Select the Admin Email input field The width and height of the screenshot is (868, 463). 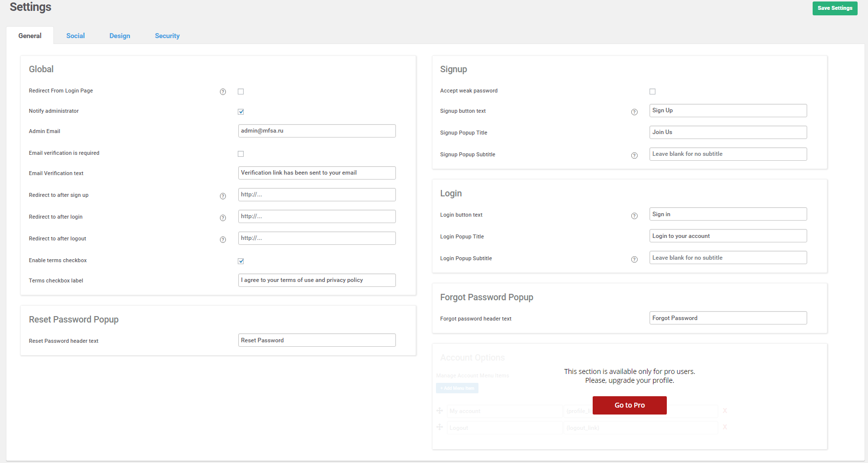[317, 131]
